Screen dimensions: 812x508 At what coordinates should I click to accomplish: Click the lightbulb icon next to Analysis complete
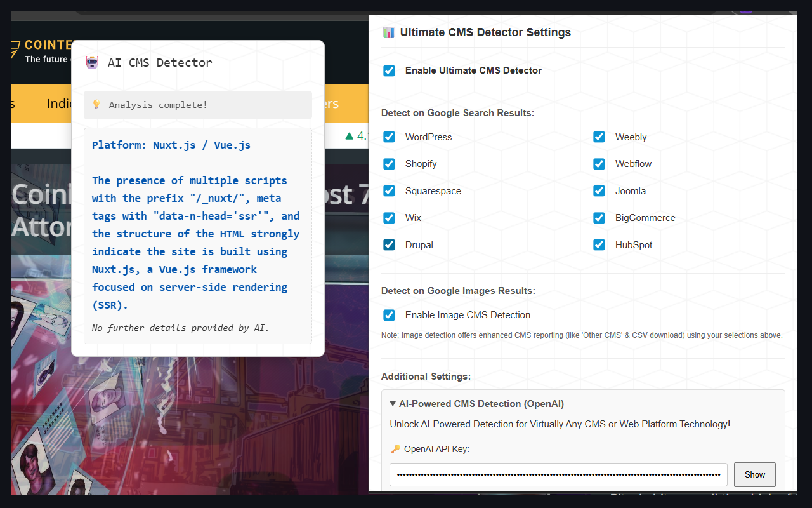click(96, 105)
